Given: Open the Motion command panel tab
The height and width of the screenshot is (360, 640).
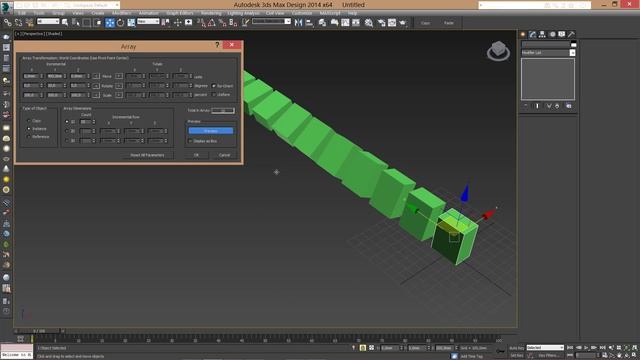Looking at the screenshot, I should (x=552, y=34).
